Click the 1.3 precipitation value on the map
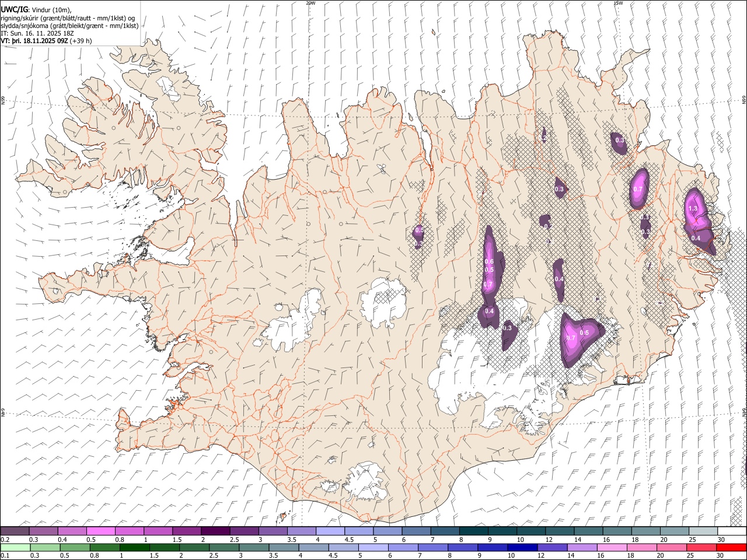Image resolution: width=747 pixels, height=560 pixels. click(x=693, y=208)
